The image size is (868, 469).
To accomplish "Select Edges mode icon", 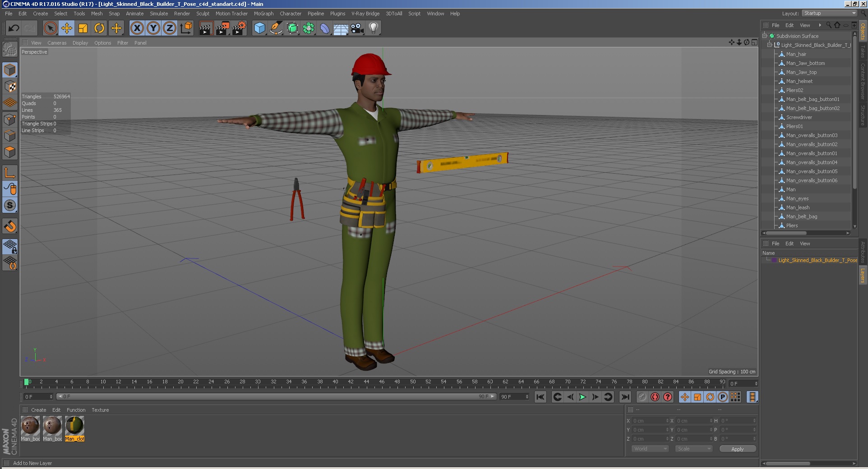I will [x=10, y=136].
